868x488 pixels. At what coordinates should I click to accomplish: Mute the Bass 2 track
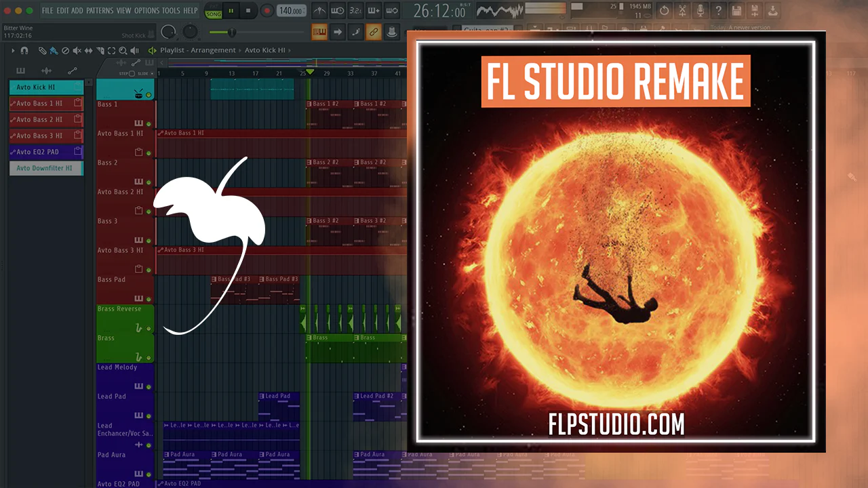pyautogui.click(x=149, y=182)
